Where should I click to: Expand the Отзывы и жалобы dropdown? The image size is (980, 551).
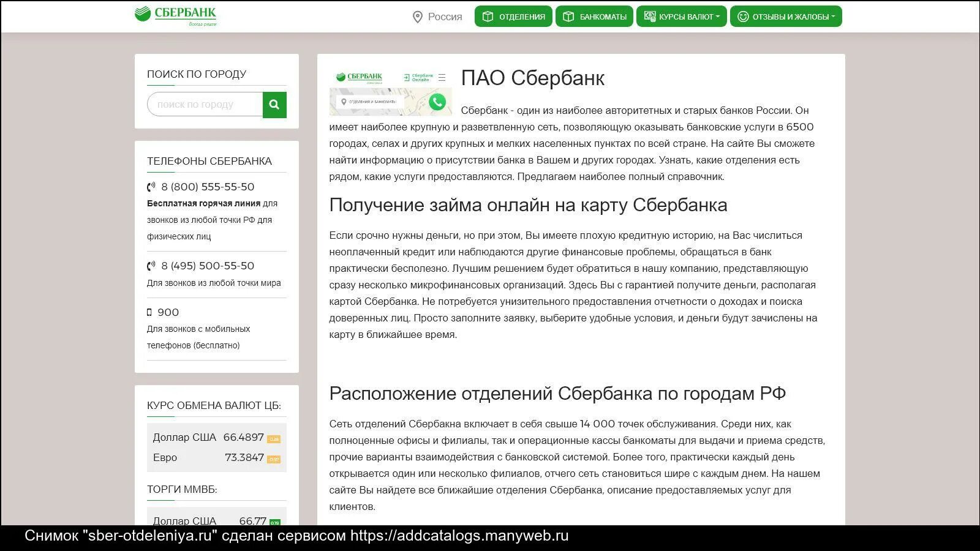[x=786, y=17]
